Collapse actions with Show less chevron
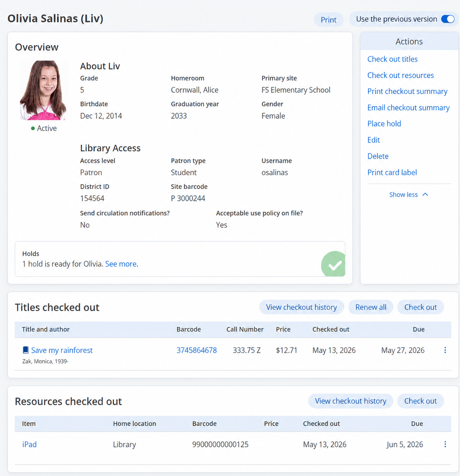460x476 pixels. click(x=425, y=195)
